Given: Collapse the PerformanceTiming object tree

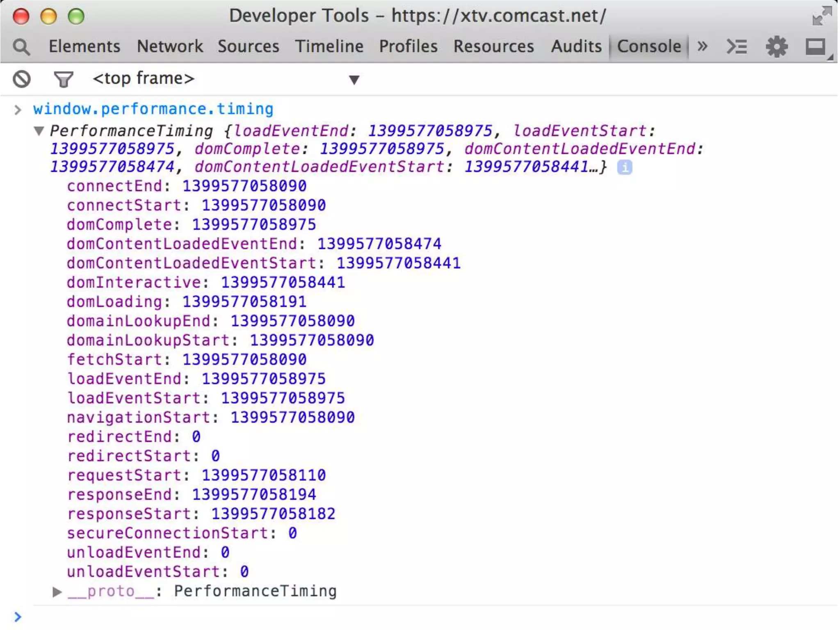Looking at the screenshot, I should 39,131.
